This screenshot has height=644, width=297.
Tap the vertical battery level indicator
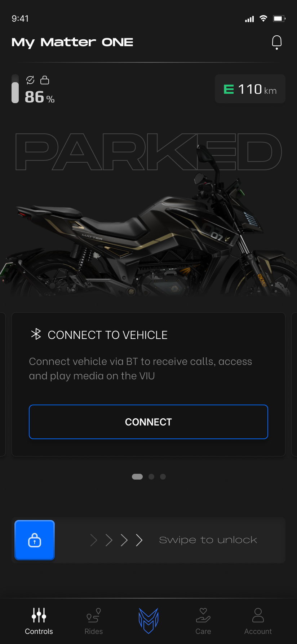tap(15, 89)
